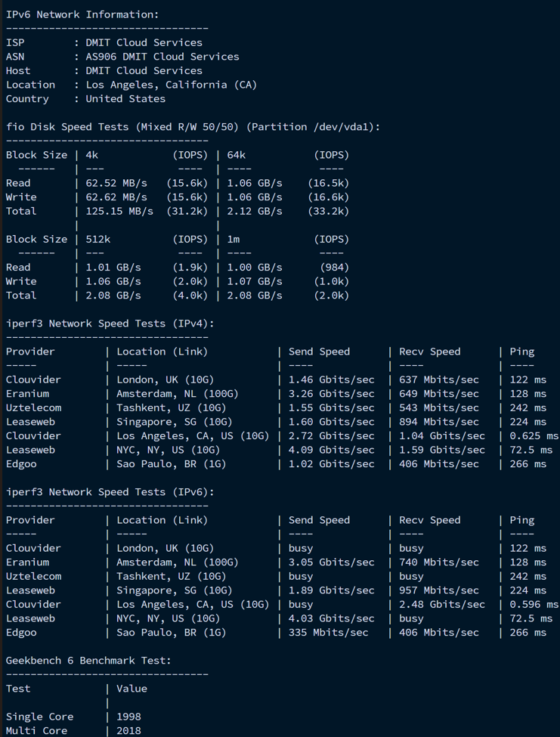Click the Country value 'United States'
Viewport: 560px width, 737px height.
[125, 99]
